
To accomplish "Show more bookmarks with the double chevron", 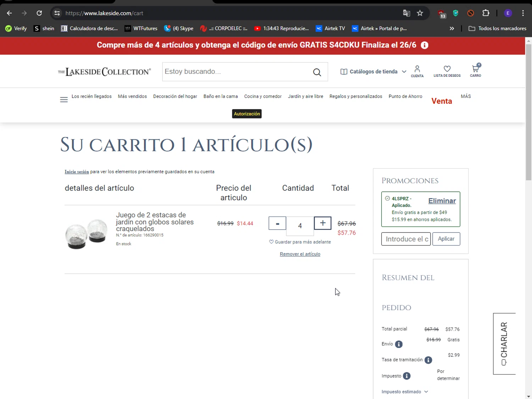I will 452,28.
